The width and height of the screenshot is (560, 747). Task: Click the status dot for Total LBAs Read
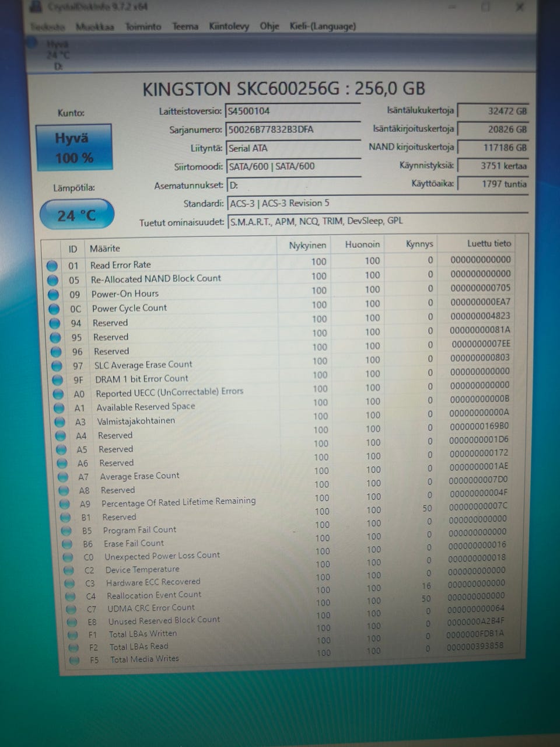point(73,648)
